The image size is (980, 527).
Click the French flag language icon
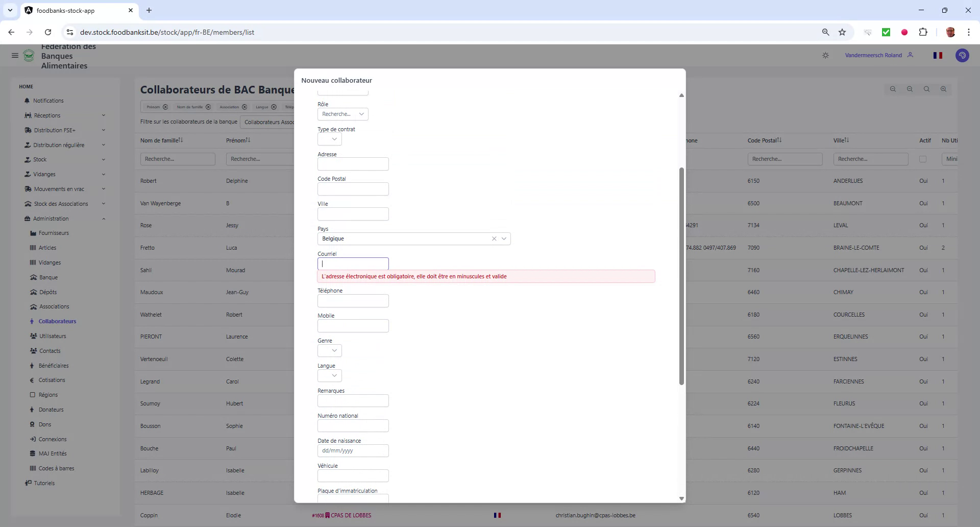click(x=938, y=55)
